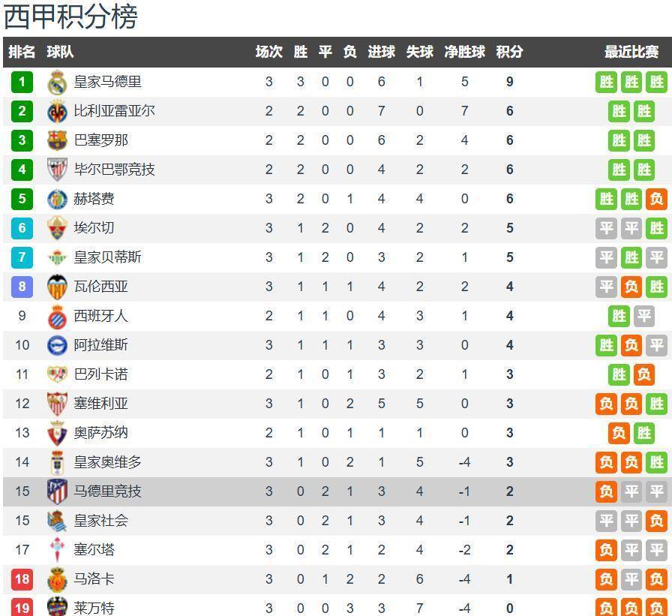Click 西甲积分榜 page title
The height and width of the screenshot is (616, 672).
pos(71,17)
